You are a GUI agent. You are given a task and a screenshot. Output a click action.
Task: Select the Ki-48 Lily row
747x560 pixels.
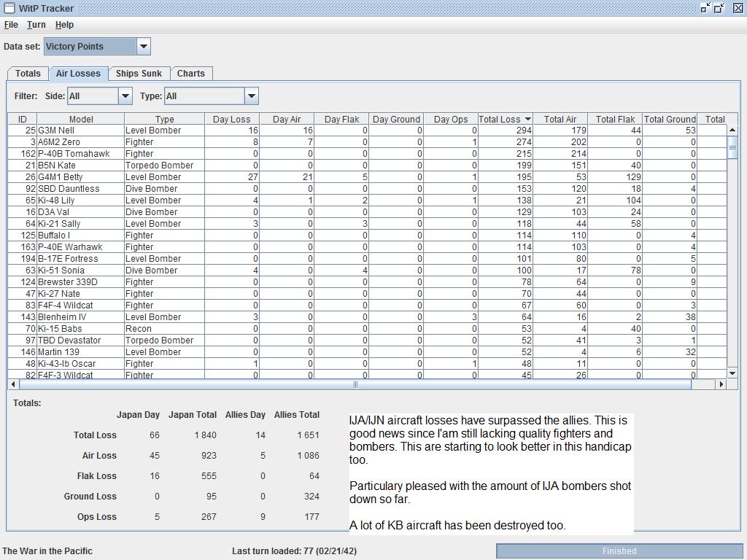(x=368, y=201)
